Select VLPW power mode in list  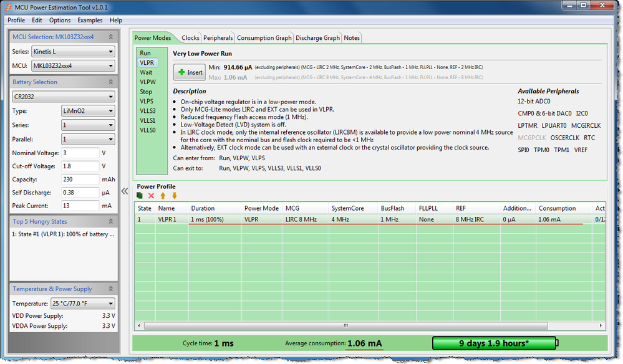(148, 82)
